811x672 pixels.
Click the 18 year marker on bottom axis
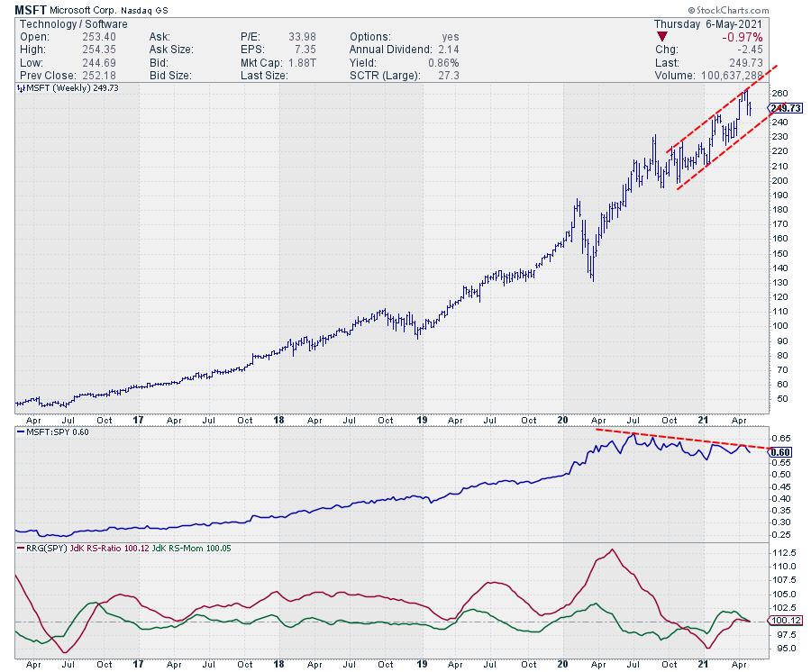[x=278, y=664]
